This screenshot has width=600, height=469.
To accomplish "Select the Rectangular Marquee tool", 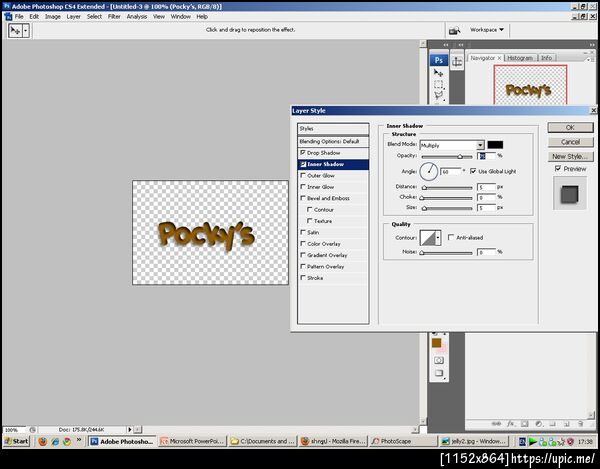I will (x=439, y=84).
